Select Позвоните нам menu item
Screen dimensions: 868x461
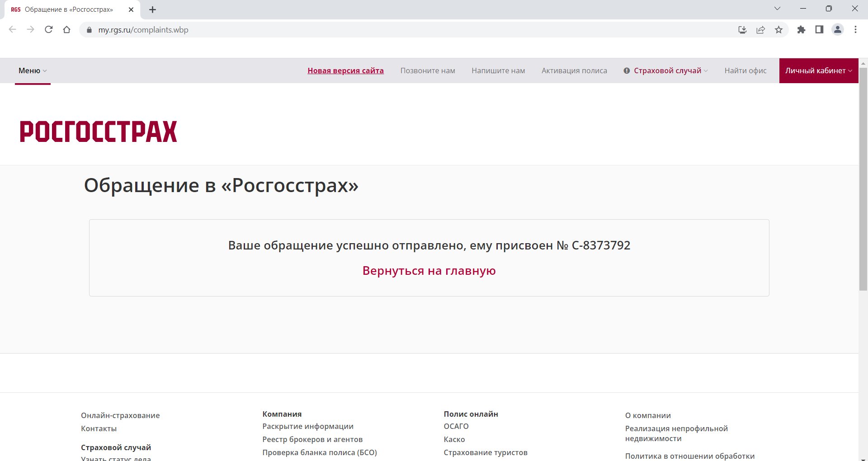[428, 71]
